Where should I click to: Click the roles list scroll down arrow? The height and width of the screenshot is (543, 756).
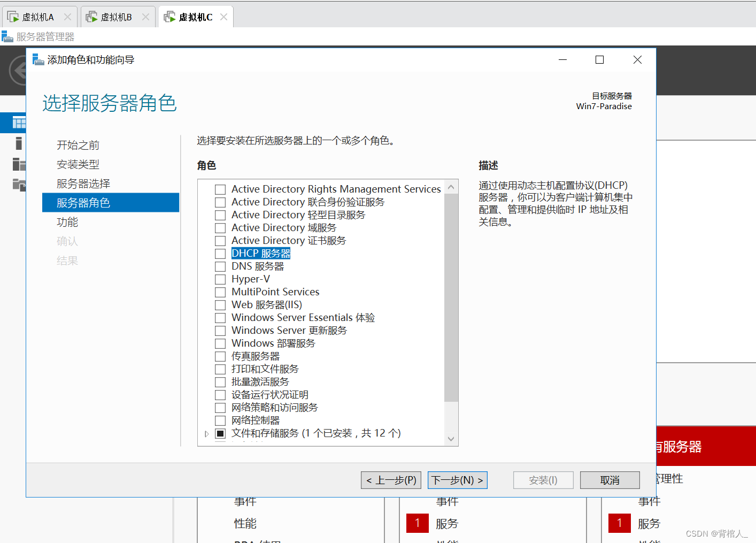point(451,439)
